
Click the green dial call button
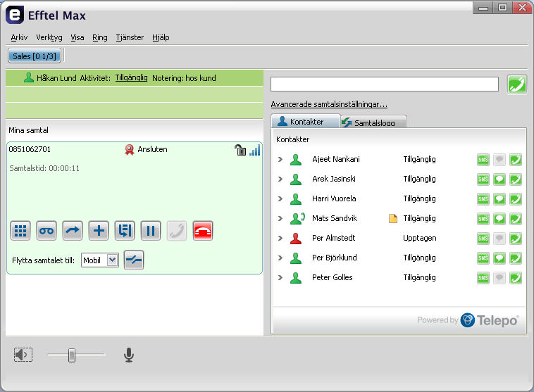click(516, 84)
